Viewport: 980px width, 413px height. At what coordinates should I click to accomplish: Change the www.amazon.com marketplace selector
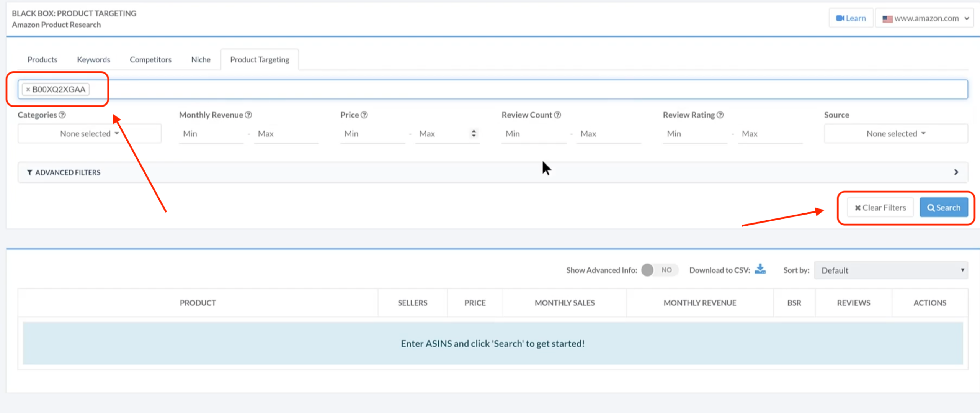(x=926, y=18)
